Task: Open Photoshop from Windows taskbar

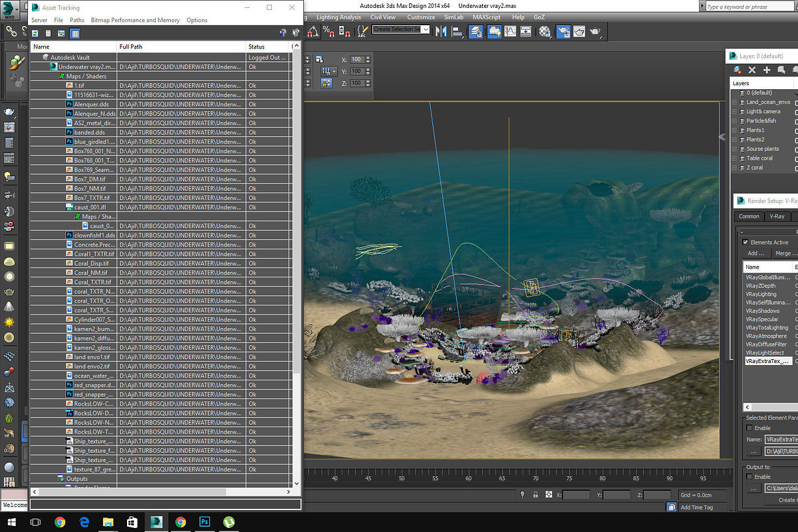Action: pos(204,522)
